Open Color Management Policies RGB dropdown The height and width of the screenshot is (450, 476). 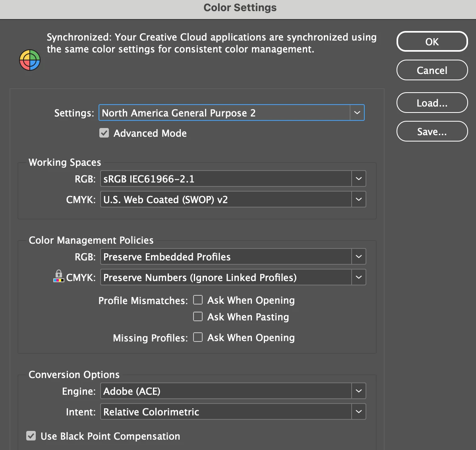coord(233,256)
